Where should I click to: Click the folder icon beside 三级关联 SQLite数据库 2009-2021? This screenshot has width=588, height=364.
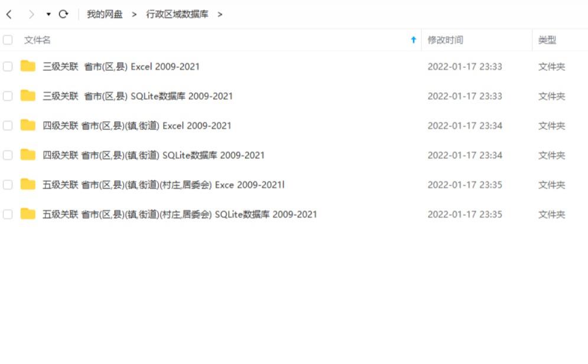tap(26, 96)
